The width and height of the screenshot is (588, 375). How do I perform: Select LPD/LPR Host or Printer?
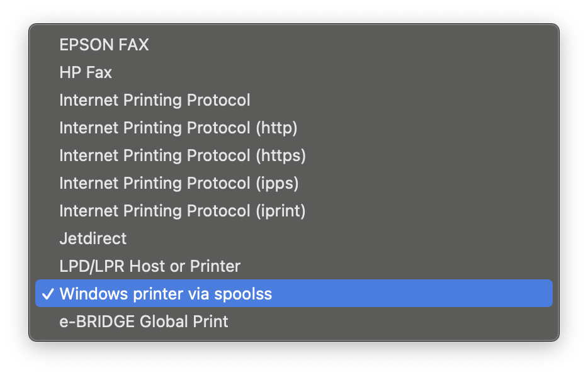150,266
